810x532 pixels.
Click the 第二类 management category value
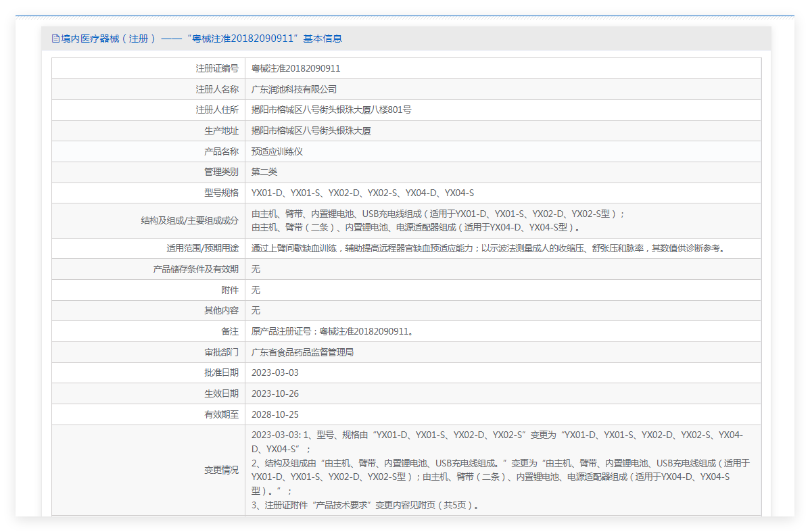pos(264,172)
